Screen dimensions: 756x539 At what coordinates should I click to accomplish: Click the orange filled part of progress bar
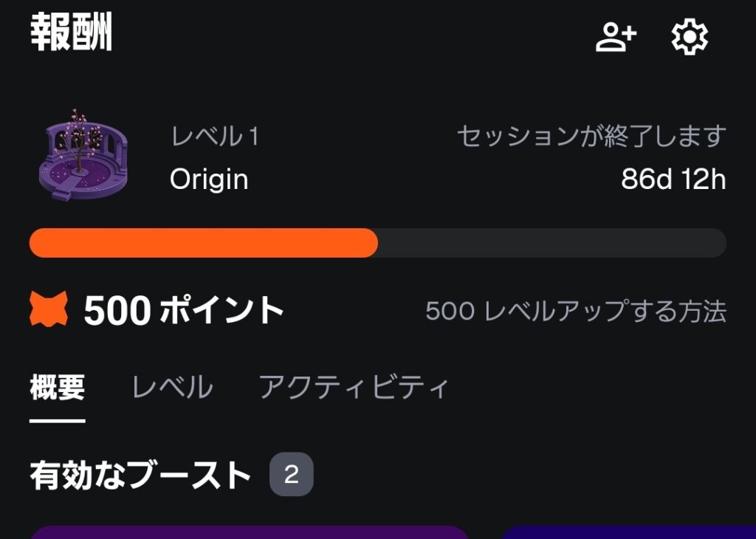(203, 243)
